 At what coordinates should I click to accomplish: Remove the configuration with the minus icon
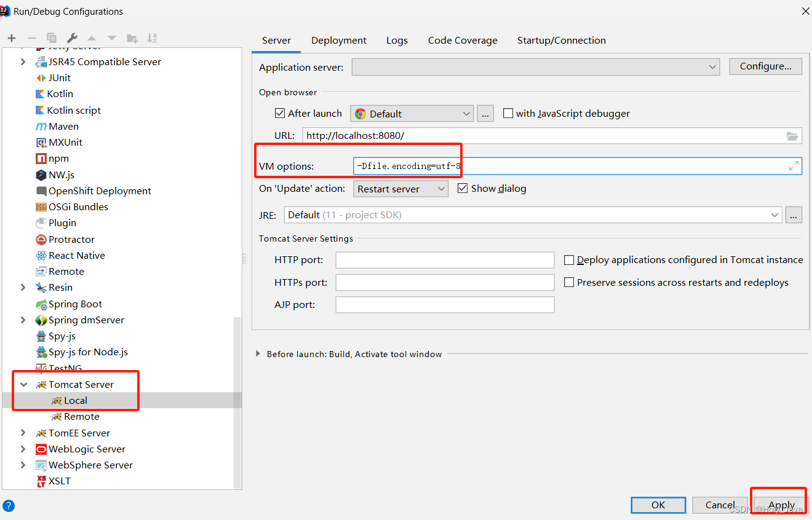(32, 38)
